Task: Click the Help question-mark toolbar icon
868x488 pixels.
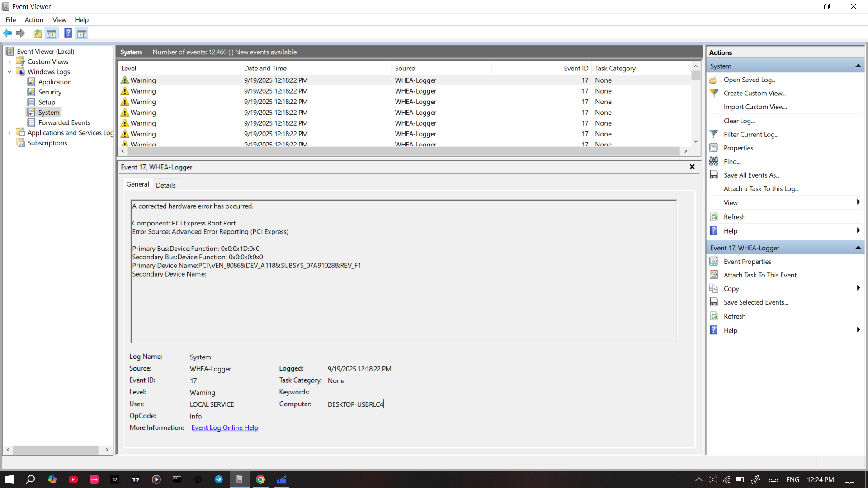Action: coord(68,33)
